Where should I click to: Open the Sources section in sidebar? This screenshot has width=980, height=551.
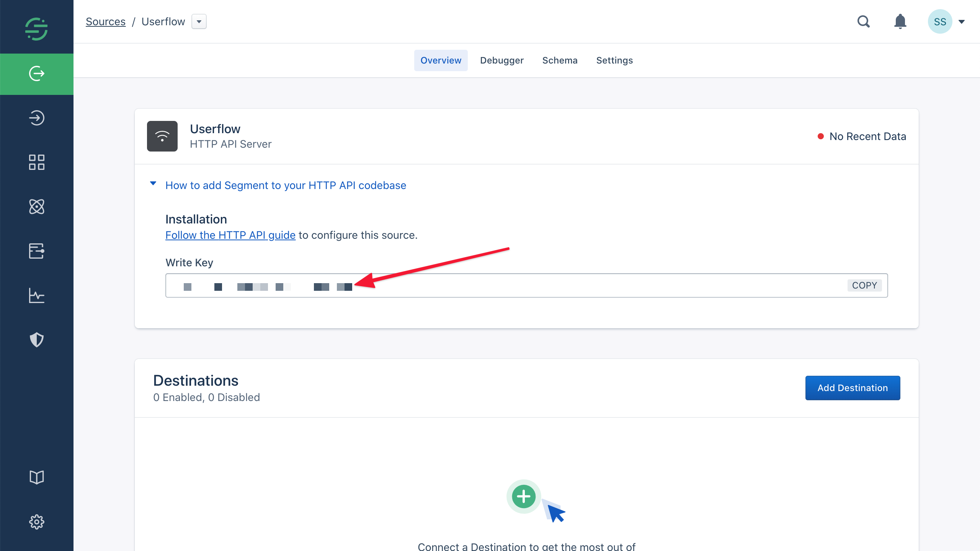(x=37, y=73)
